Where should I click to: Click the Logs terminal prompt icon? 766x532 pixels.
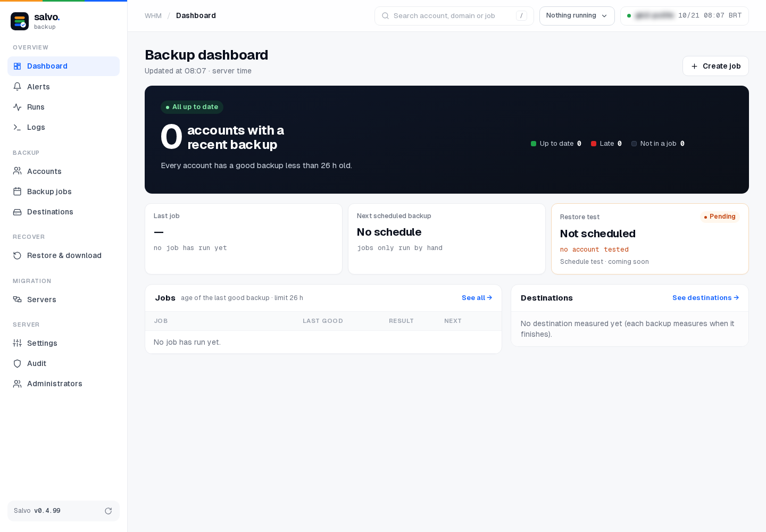[17, 127]
